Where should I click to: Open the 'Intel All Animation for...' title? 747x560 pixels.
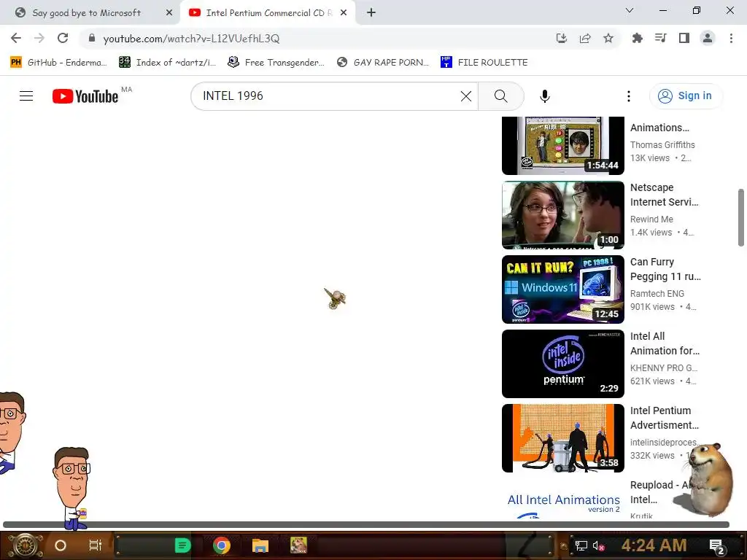click(665, 343)
